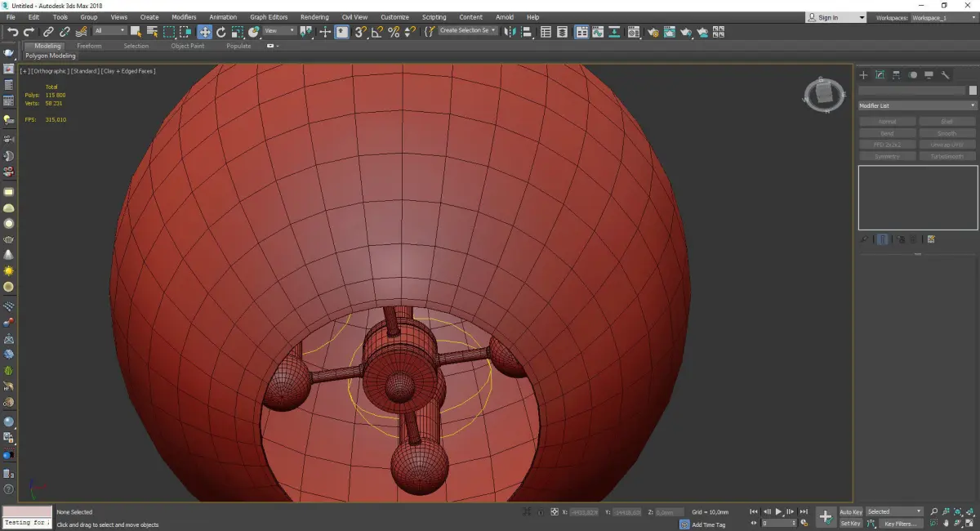The width and height of the screenshot is (980, 531).
Task: Click the object color swatch in Modify panel
Action: pos(973,91)
